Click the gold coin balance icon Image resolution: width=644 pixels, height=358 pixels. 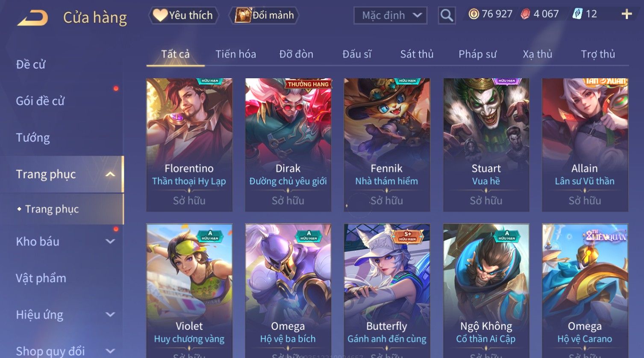pyautogui.click(x=473, y=14)
